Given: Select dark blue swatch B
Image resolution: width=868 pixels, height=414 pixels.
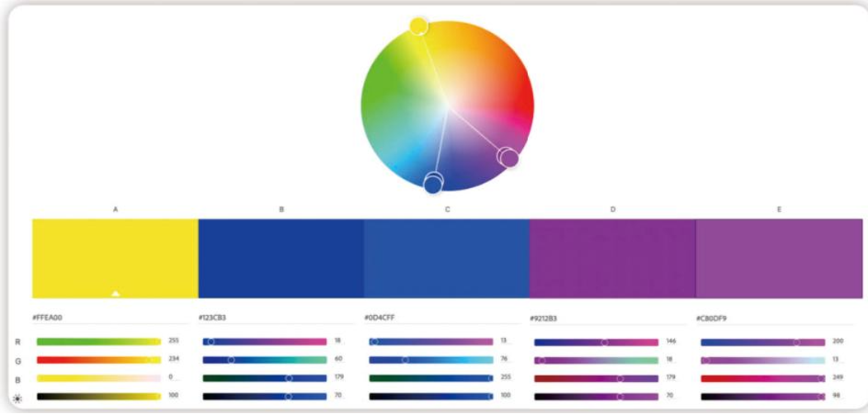Looking at the screenshot, I should tap(281, 258).
